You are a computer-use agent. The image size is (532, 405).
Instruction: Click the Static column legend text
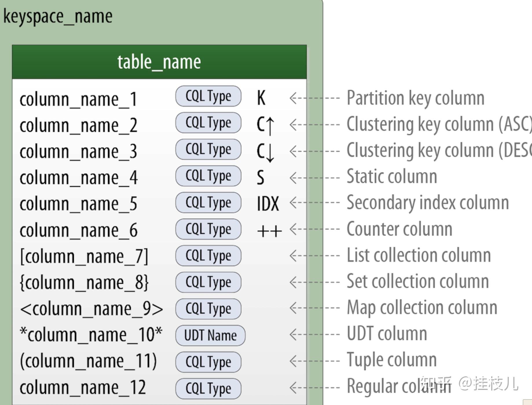tap(392, 176)
